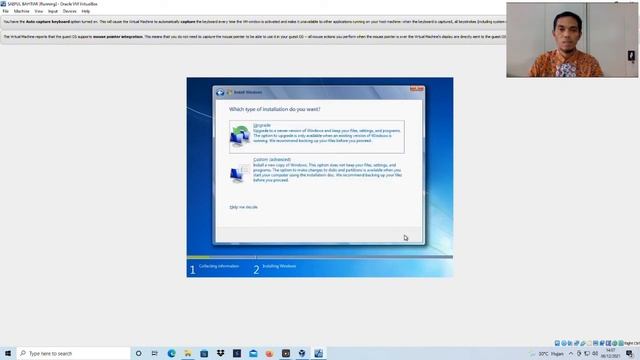Open Cortana from the taskbar

click(138, 353)
